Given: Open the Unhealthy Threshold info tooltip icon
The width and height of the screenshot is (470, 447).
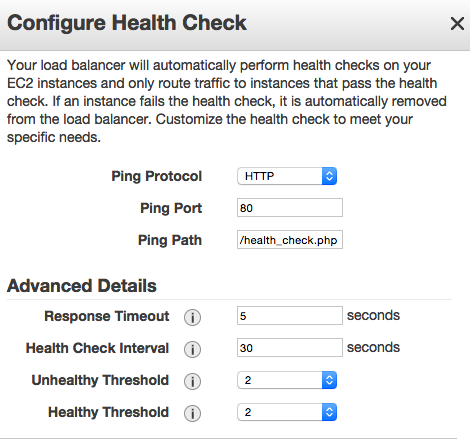Looking at the screenshot, I should tap(192, 381).
